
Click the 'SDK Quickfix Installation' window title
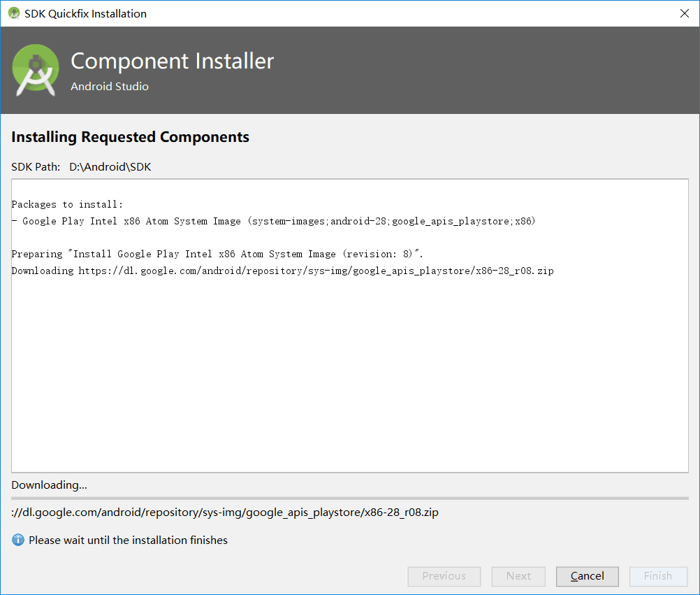(x=85, y=14)
